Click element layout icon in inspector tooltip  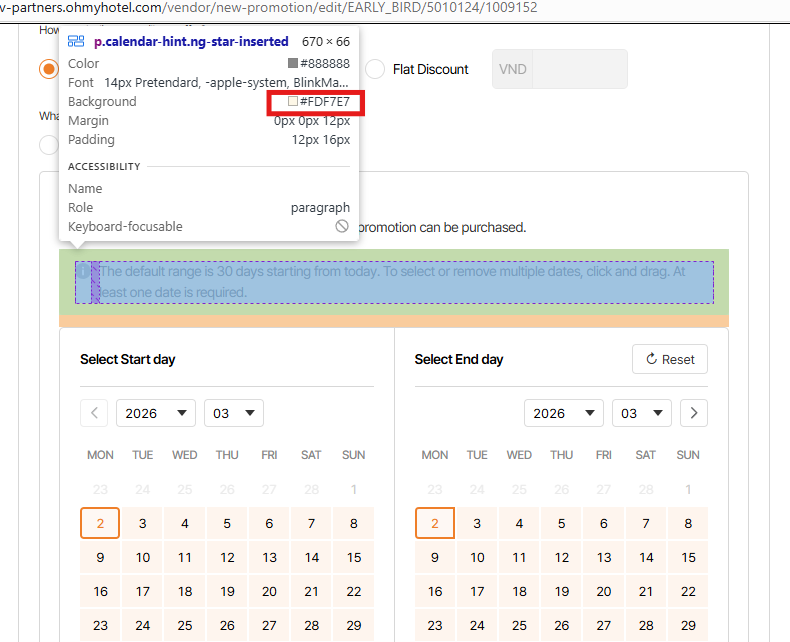coord(76,42)
